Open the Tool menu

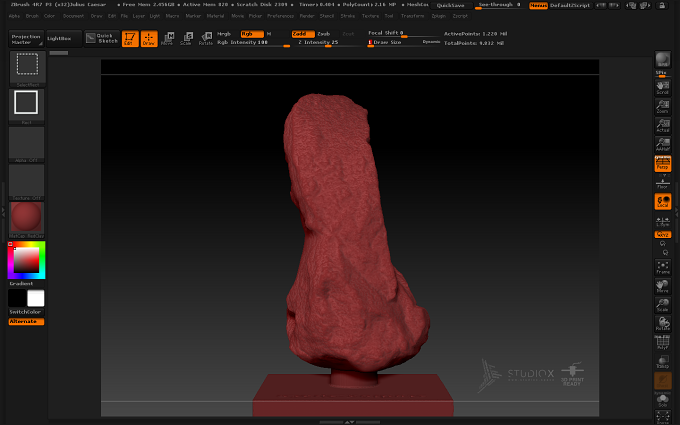coord(389,16)
